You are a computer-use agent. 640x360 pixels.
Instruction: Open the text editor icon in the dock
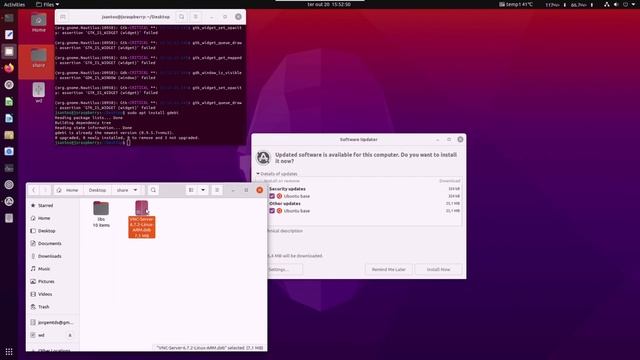9,35
